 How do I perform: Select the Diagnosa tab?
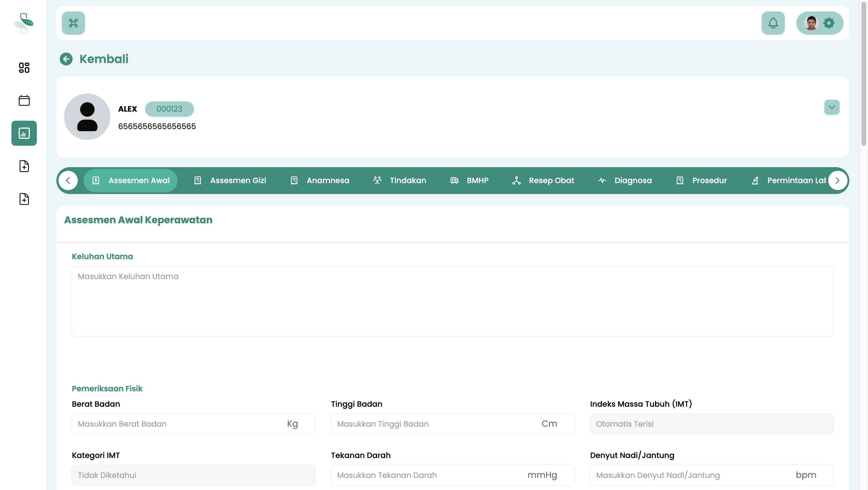tap(625, 180)
